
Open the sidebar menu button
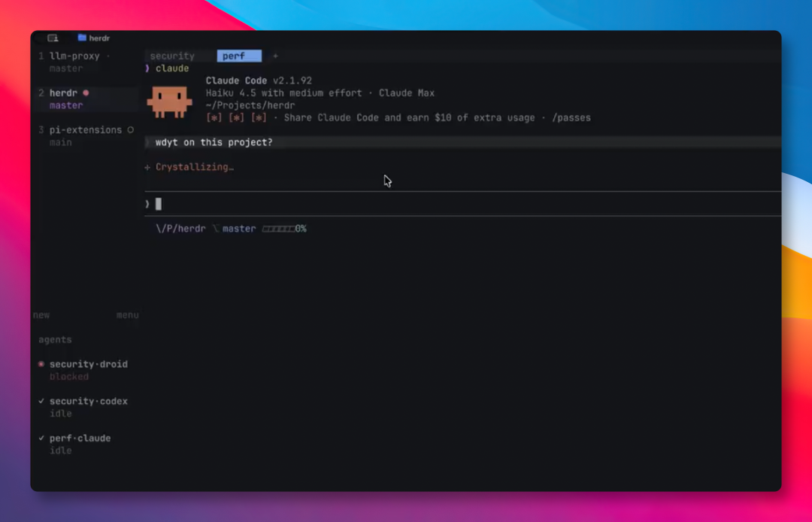[127, 315]
